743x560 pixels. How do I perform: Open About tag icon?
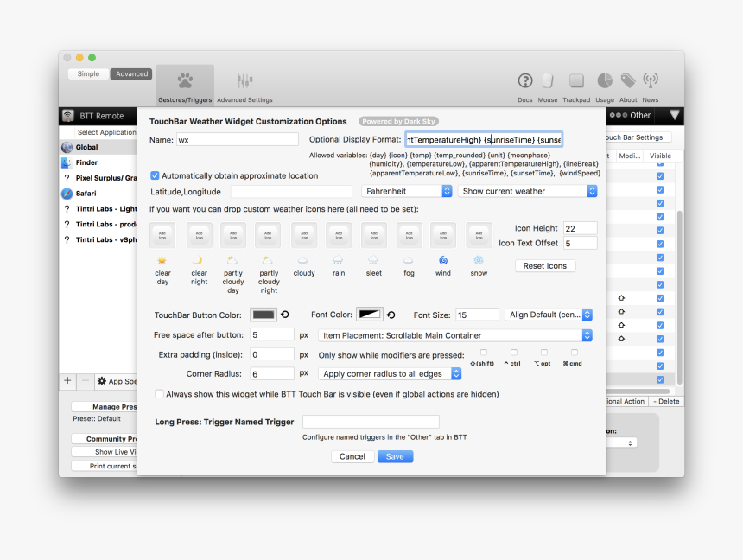tap(628, 80)
